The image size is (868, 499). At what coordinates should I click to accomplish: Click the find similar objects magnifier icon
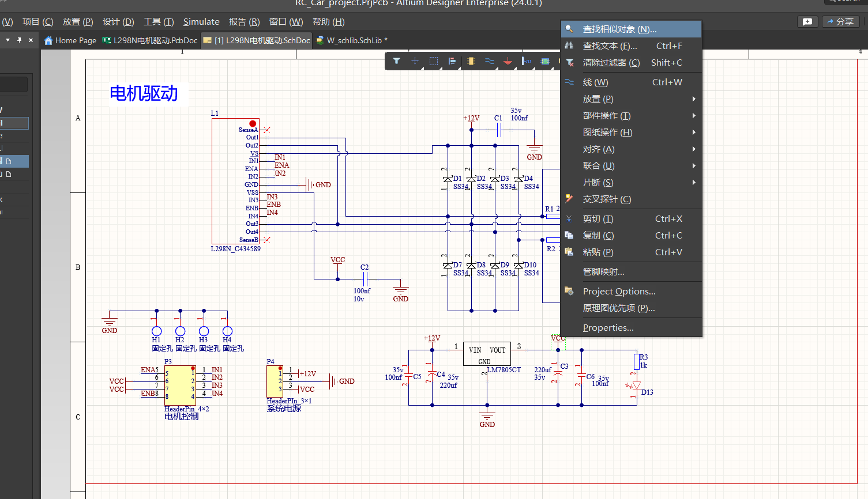(x=569, y=29)
